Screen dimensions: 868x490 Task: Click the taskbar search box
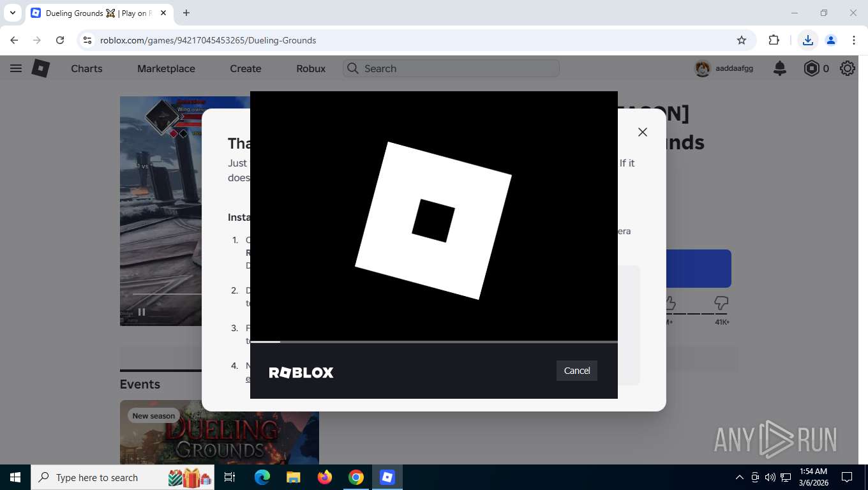pyautogui.click(x=123, y=477)
